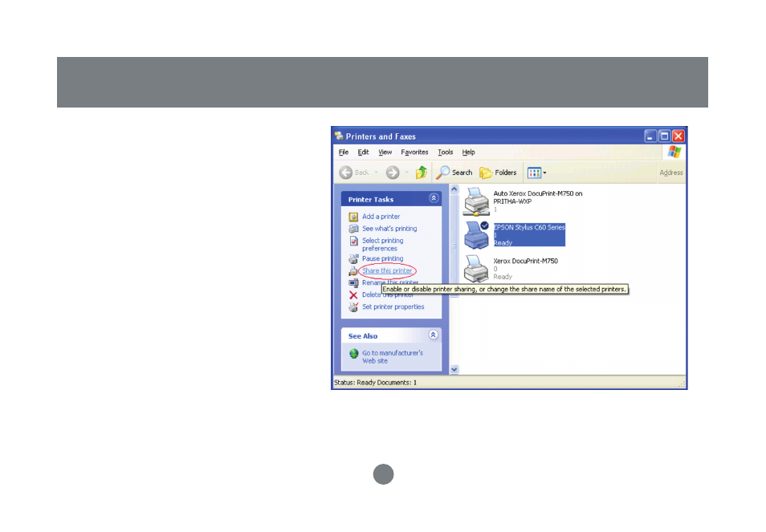Select the EPSON Stylus C60 printer icon
766x532 pixels.
click(x=476, y=235)
